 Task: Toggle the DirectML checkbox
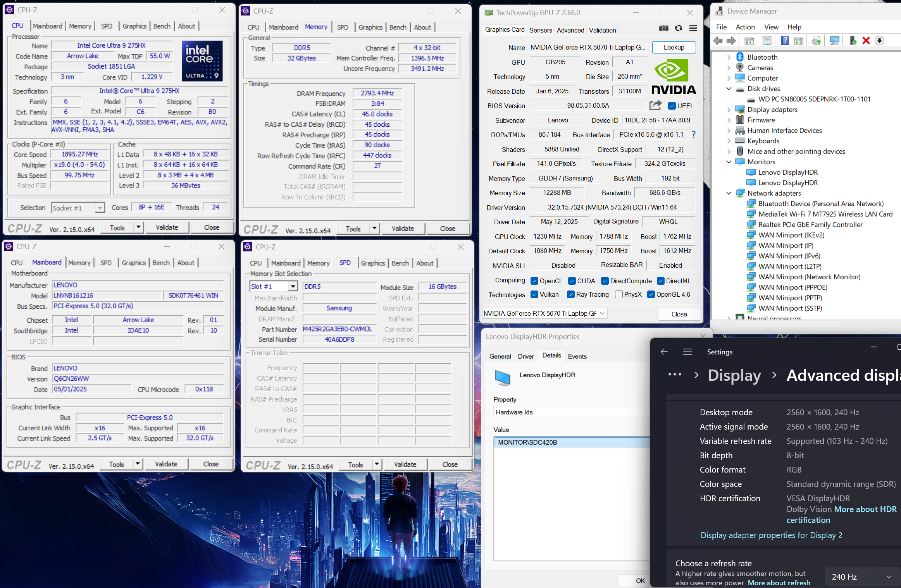pos(661,281)
